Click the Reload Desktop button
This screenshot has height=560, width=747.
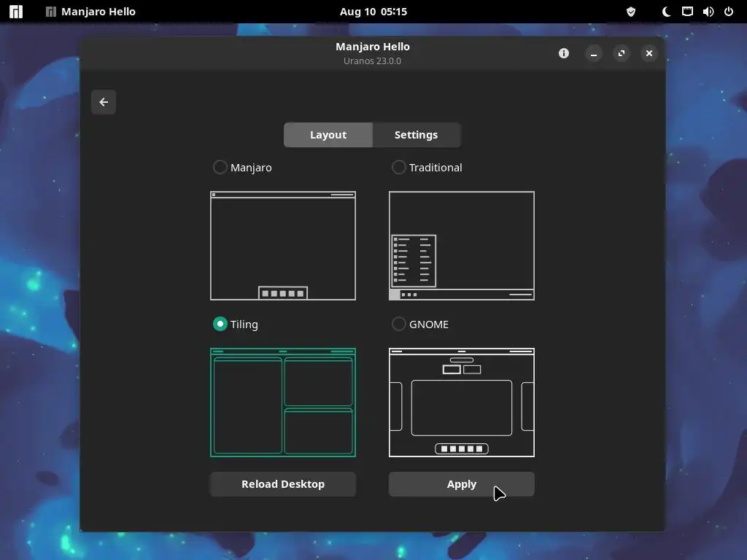tap(283, 484)
